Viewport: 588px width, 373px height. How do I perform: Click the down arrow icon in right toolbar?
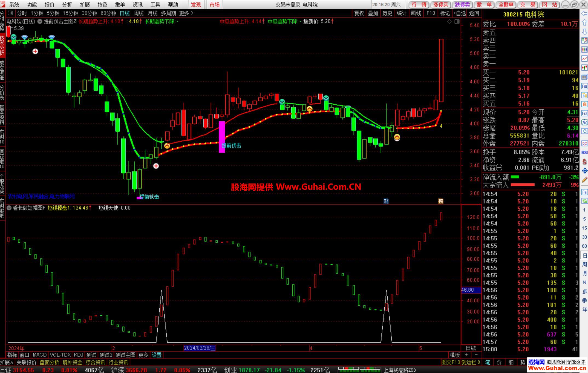coord(584,32)
